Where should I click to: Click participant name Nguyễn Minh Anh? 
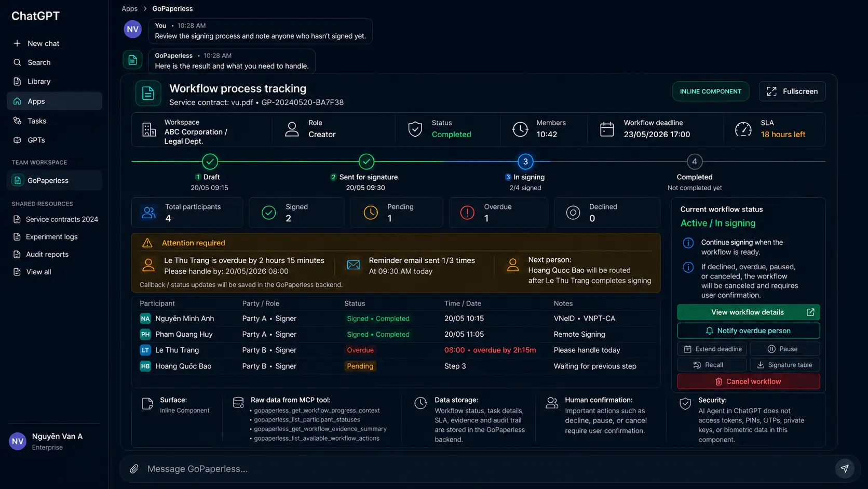point(185,319)
